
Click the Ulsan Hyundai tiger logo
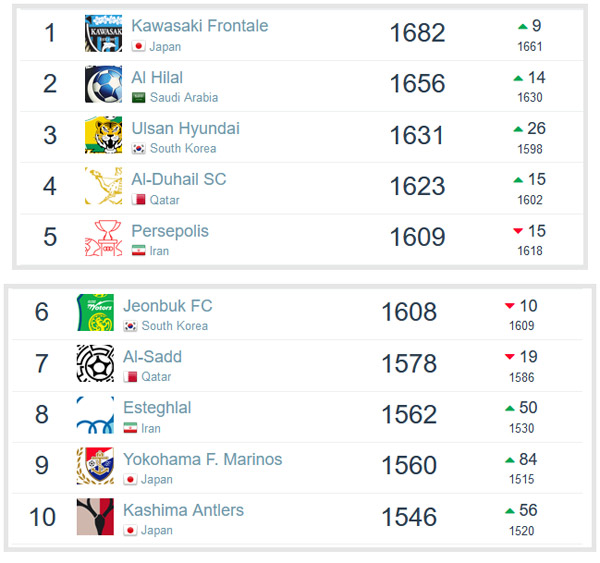103,136
